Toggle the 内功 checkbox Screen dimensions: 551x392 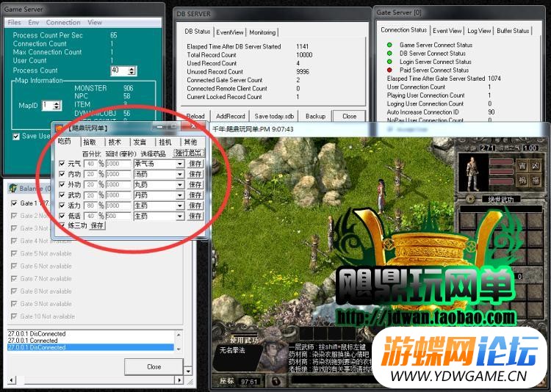(62, 174)
